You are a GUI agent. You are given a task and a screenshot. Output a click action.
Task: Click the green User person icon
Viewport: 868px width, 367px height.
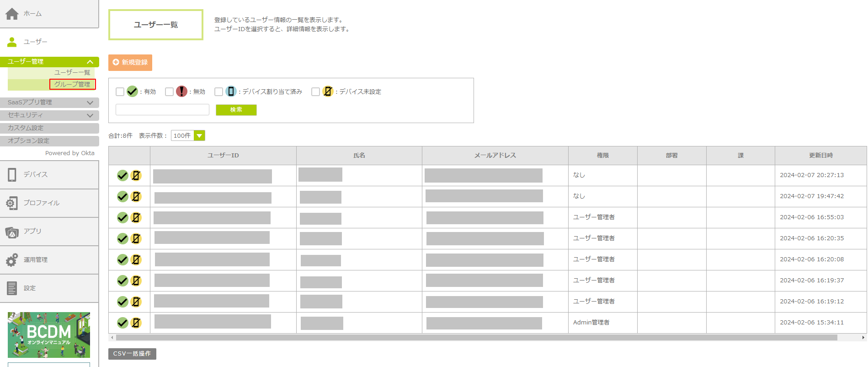(12, 42)
